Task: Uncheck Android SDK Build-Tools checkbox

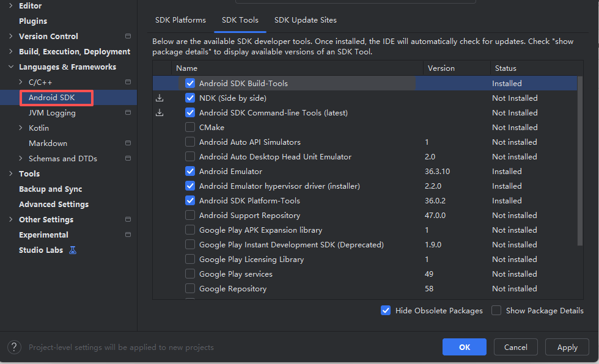Action: pos(190,83)
